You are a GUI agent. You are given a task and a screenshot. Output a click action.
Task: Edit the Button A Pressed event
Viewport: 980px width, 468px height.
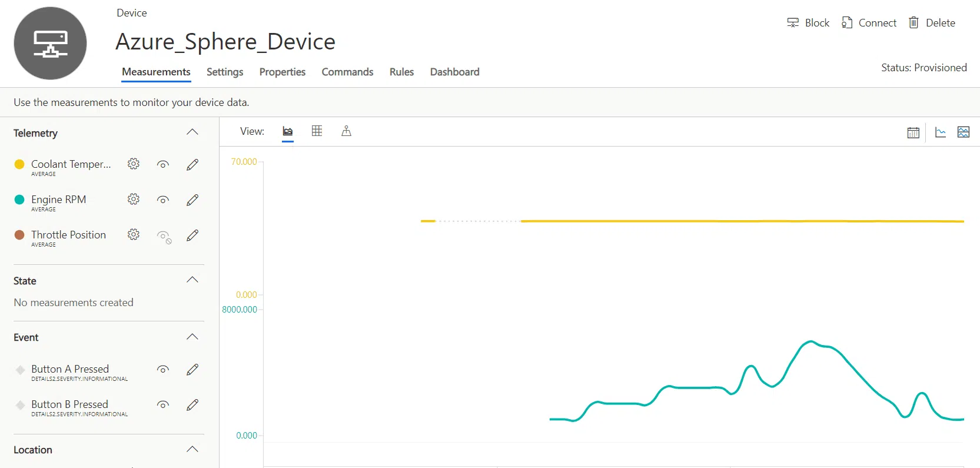coord(192,370)
